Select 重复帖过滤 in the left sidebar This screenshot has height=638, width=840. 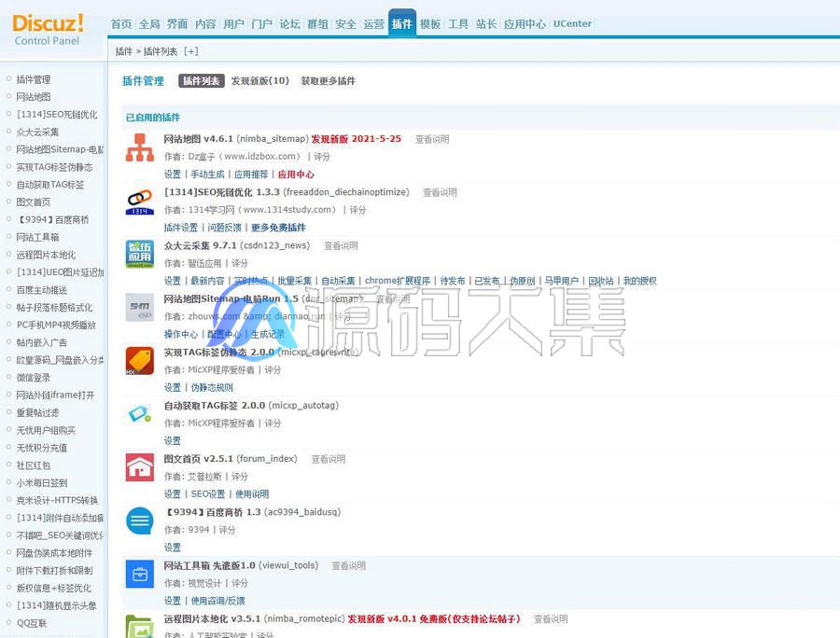click(x=37, y=412)
